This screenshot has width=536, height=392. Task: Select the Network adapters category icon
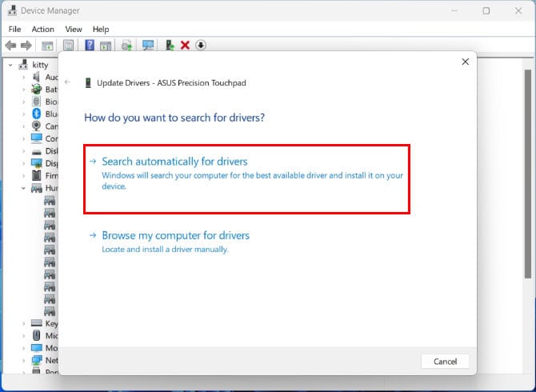click(x=36, y=360)
